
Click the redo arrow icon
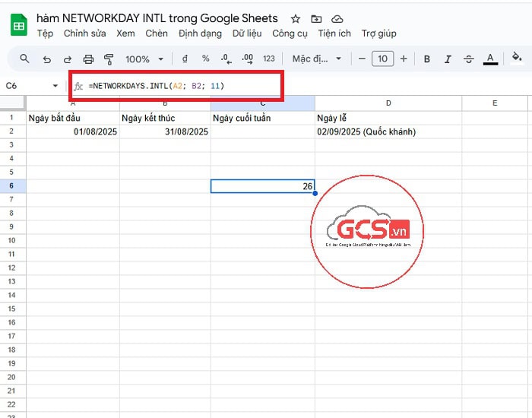click(x=68, y=59)
